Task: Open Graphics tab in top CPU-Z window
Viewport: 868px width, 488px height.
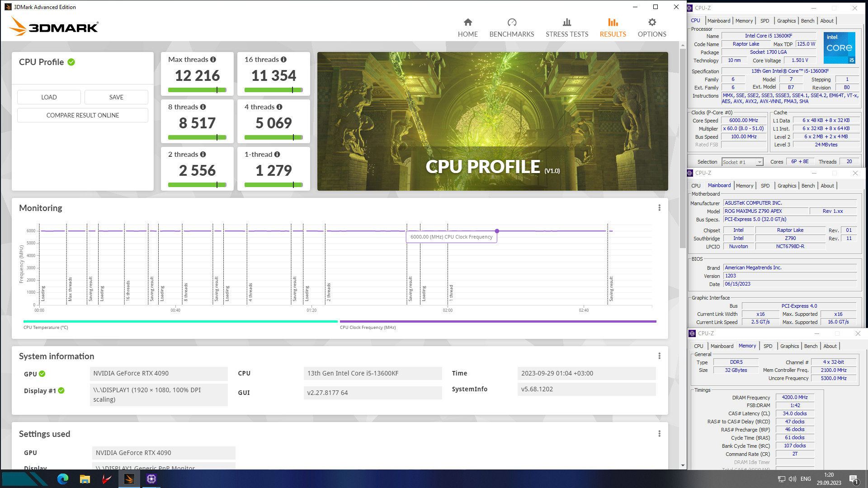Action: (x=787, y=21)
